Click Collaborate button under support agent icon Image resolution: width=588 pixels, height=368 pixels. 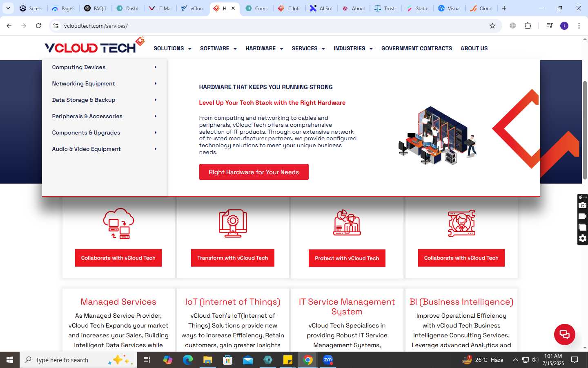tap(461, 258)
